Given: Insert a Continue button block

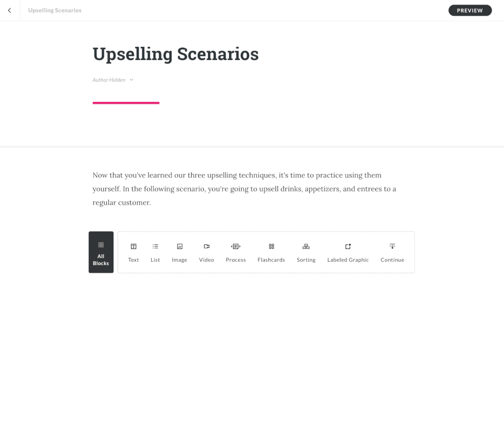Looking at the screenshot, I should tap(393, 252).
